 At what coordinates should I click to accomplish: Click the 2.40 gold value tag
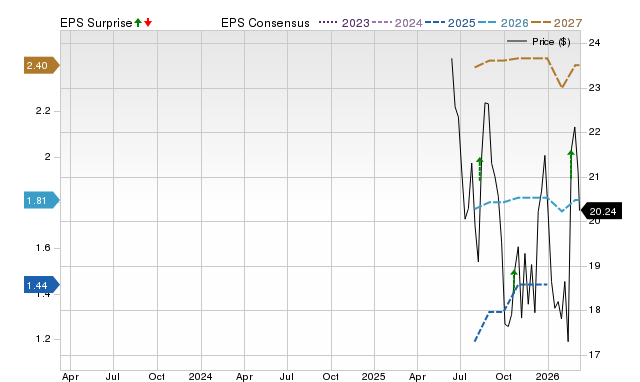pos(42,65)
